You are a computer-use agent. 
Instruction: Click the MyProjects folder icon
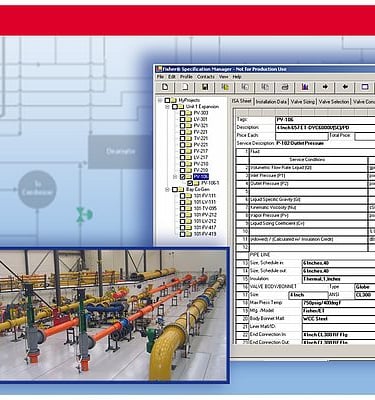pos(174,100)
